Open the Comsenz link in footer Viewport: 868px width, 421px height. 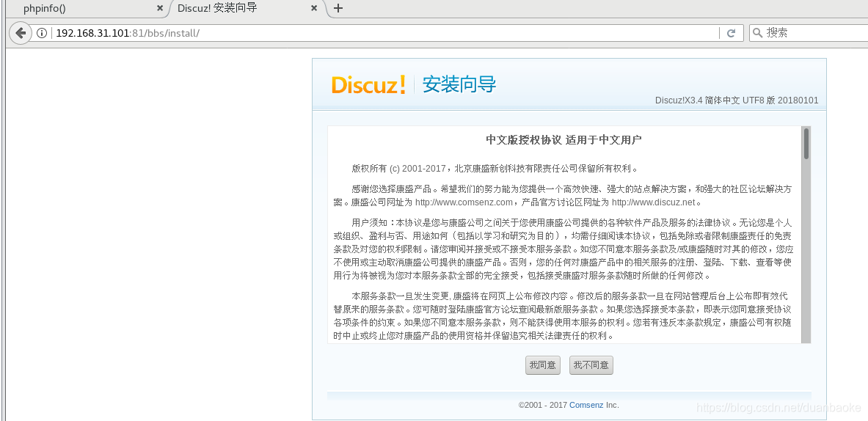pos(586,405)
